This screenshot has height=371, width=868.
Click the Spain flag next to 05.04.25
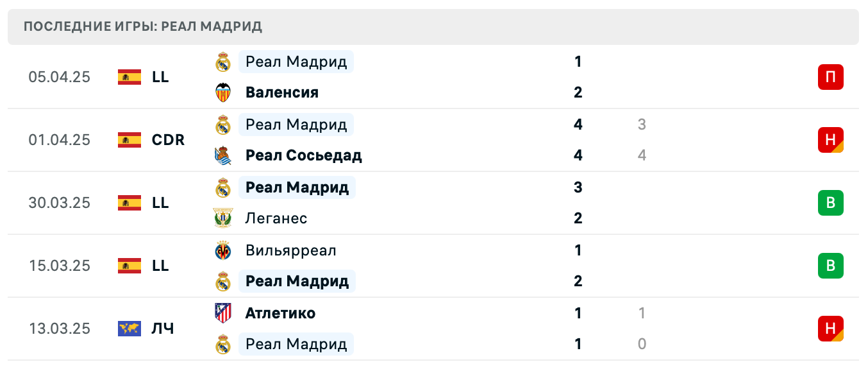(128, 76)
